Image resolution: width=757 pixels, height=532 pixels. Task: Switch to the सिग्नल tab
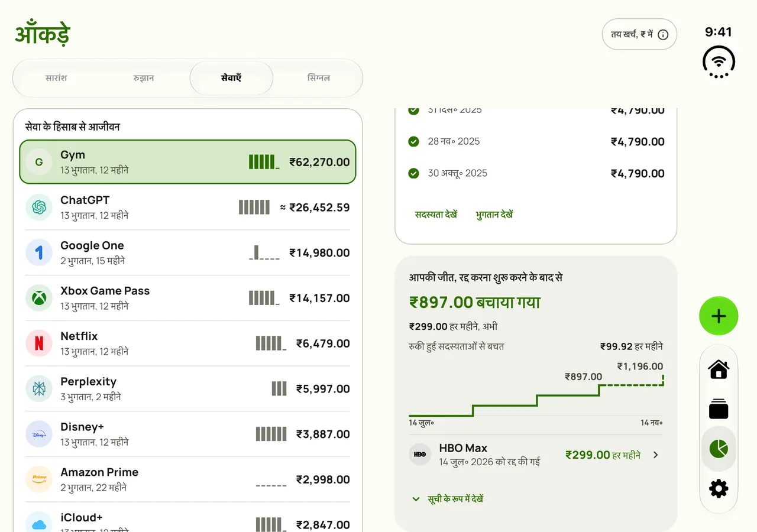click(x=319, y=78)
